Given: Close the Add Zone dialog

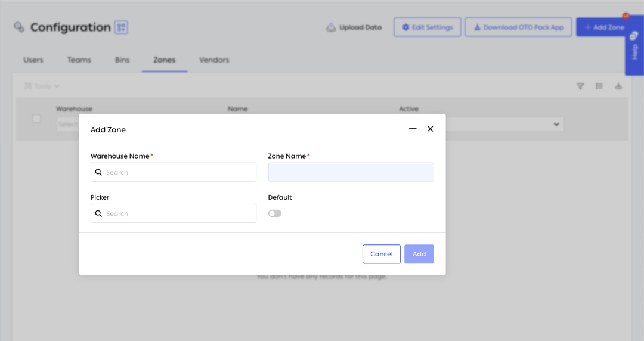Looking at the screenshot, I should pos(431,129).
